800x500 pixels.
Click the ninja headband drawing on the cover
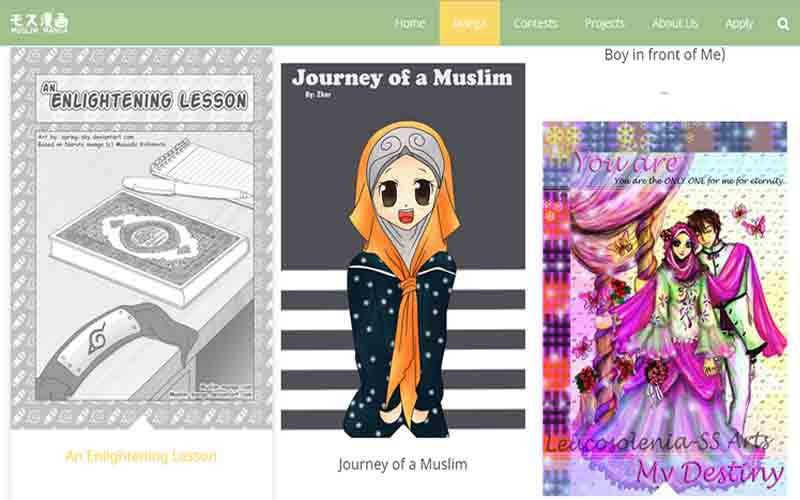(116, 347)
